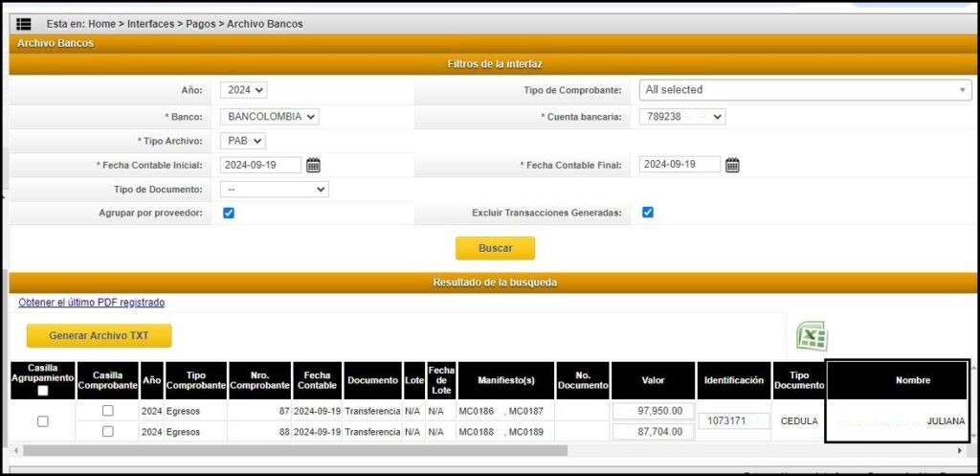Expand Tipo de Comprobante All selected list
Screen dimensions: 980x476
pos(805,90)
